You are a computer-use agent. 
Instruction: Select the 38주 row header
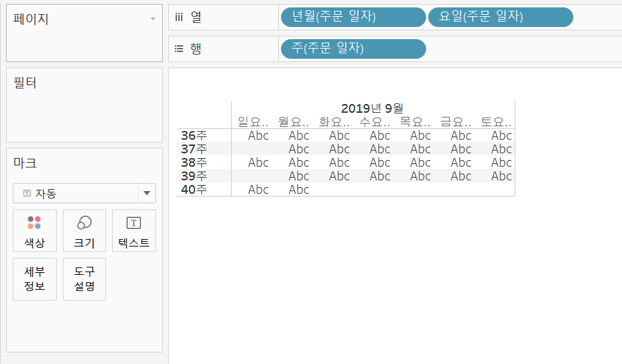point(194,163)
